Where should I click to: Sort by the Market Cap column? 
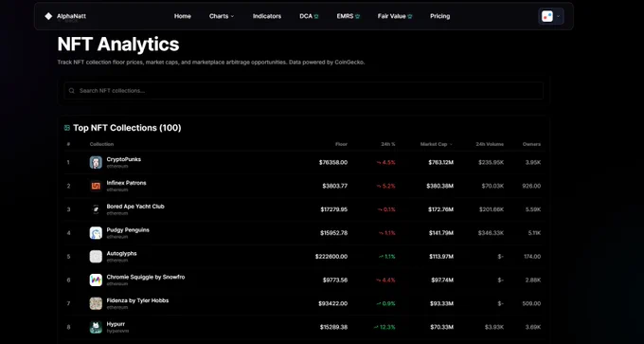point(437,144)
